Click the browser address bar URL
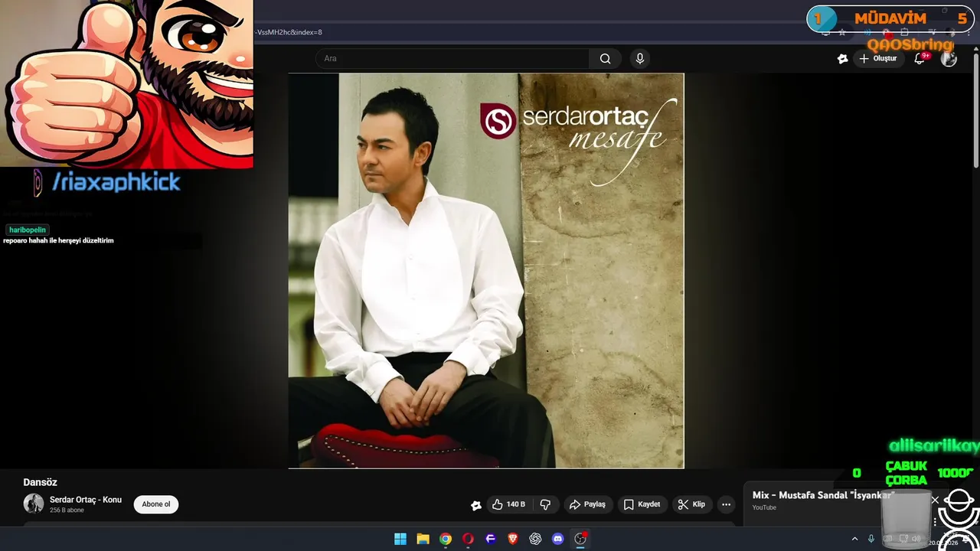 [288, 32]
